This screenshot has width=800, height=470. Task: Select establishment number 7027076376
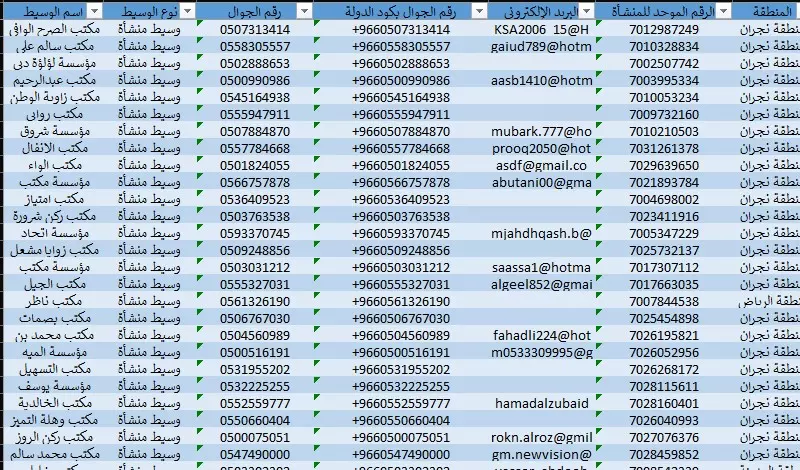click(x=664, y=437)
